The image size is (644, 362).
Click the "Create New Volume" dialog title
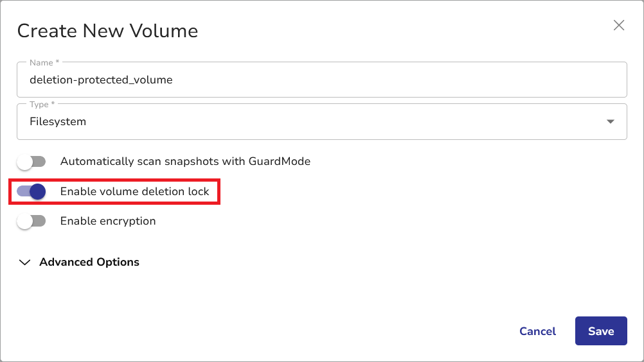[107, 30]
